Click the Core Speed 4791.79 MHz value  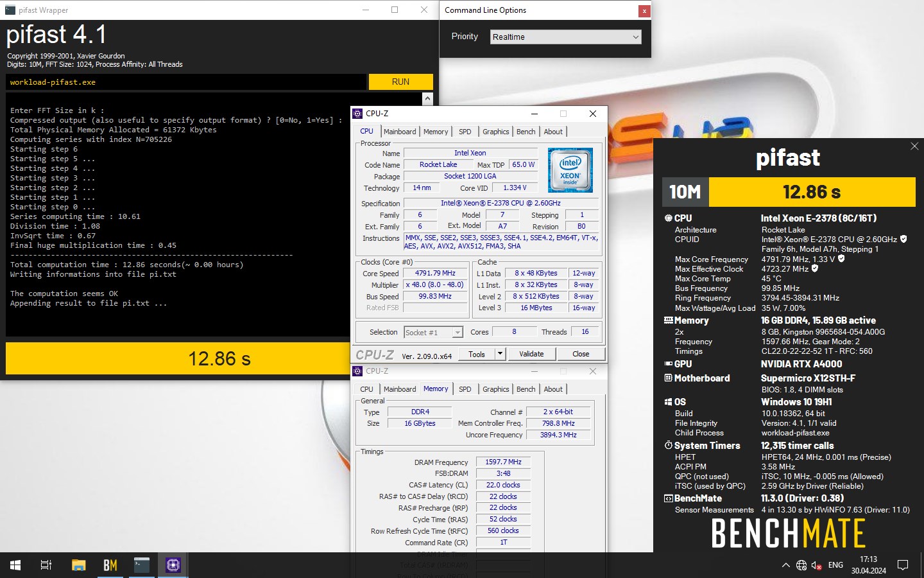[435, 273]
